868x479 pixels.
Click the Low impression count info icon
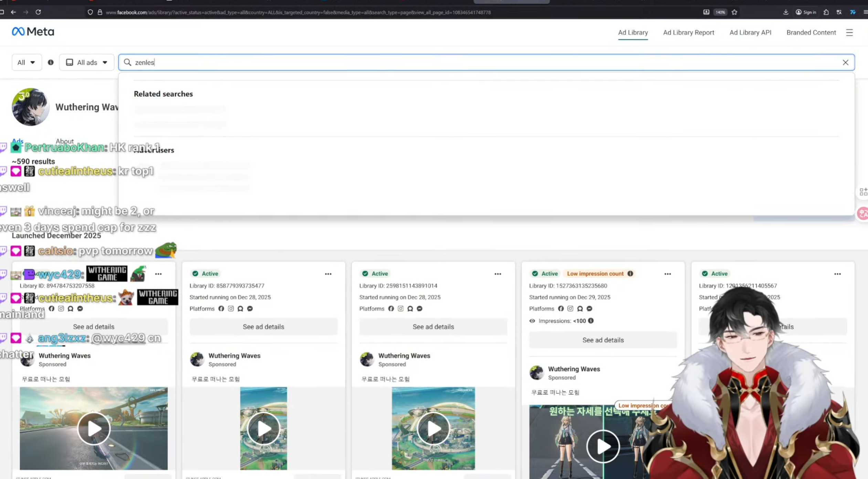coord(630,274)
